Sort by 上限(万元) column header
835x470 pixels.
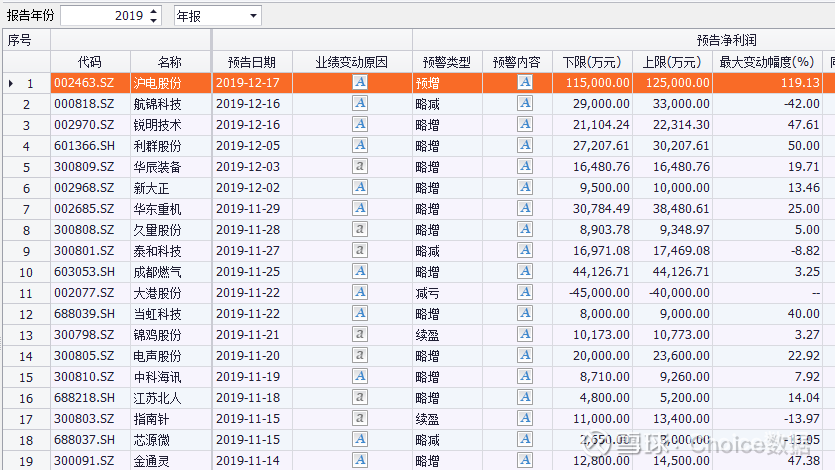click(x=672, y=62)
